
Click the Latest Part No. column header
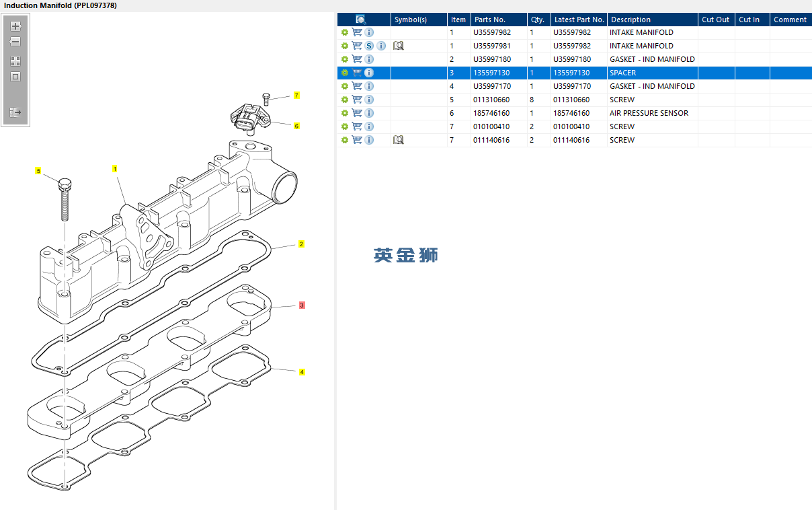[x=579, y=20]
